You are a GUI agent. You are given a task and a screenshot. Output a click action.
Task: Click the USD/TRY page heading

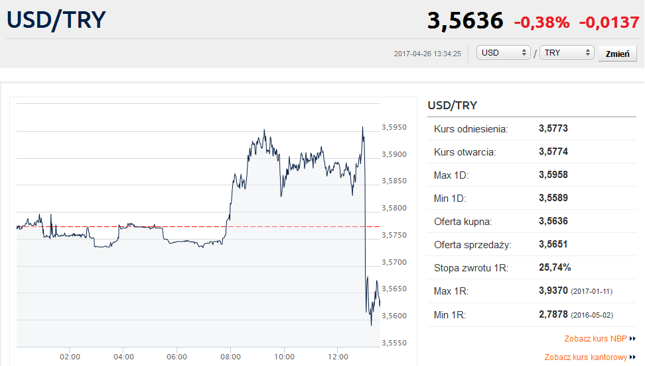pyautogui.click(x=56, y=20)
